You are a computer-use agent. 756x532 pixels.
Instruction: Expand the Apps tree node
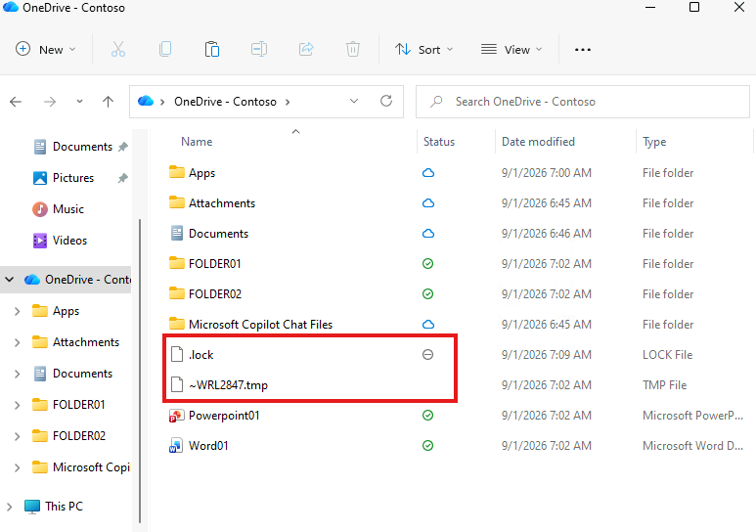18,311
